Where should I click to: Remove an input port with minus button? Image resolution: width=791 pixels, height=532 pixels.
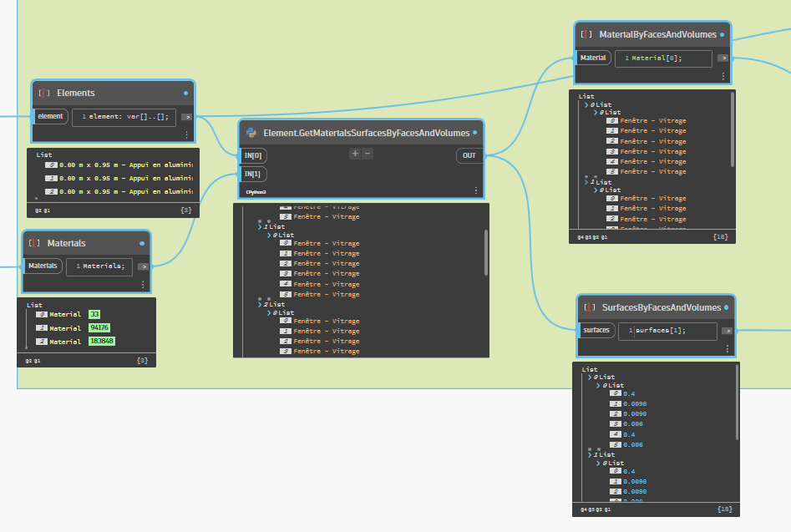368,154
